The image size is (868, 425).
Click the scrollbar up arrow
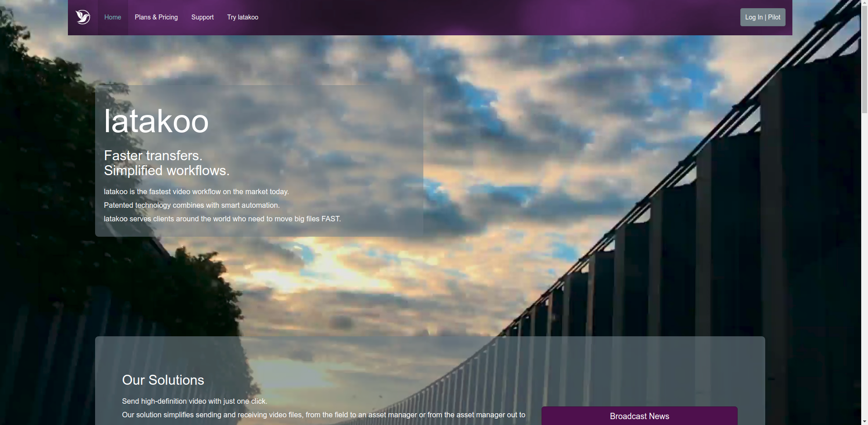pos(864,4)
